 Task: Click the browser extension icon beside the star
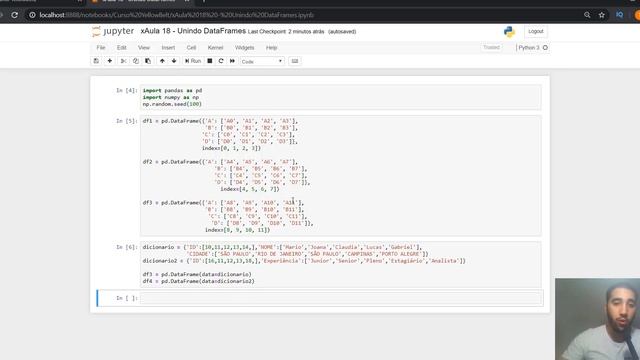(x=620, y=15)
